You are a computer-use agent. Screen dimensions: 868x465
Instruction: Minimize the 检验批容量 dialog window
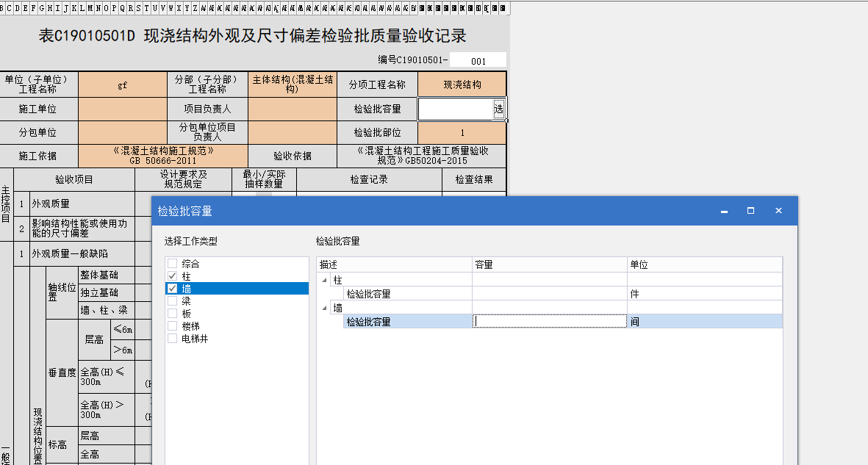pyautogui.click(x=724, y=211)
